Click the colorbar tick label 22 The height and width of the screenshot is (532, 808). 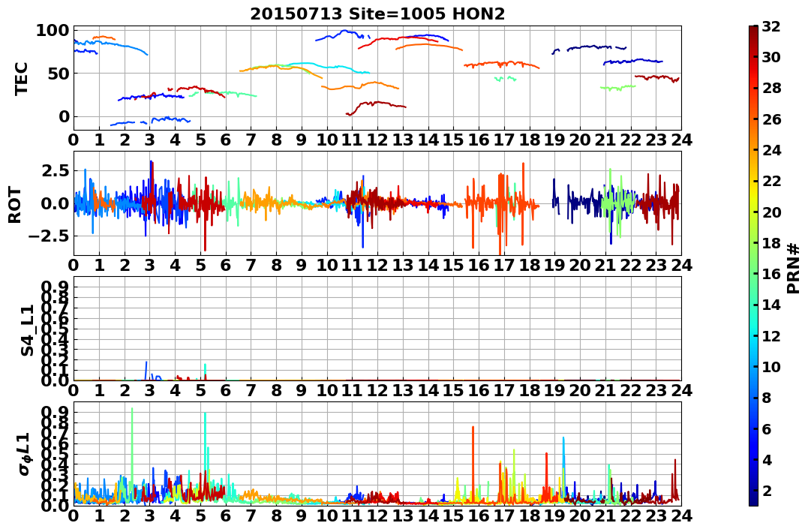pos(771,181)
